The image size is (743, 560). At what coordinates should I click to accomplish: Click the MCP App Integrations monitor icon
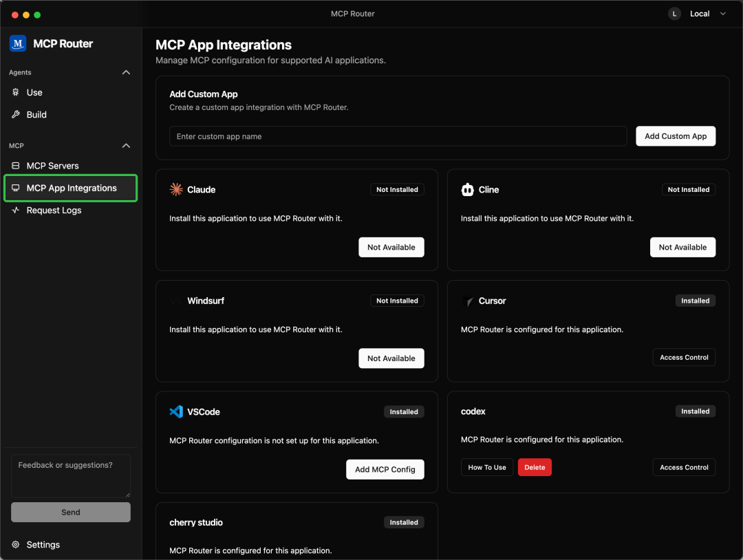15,188
